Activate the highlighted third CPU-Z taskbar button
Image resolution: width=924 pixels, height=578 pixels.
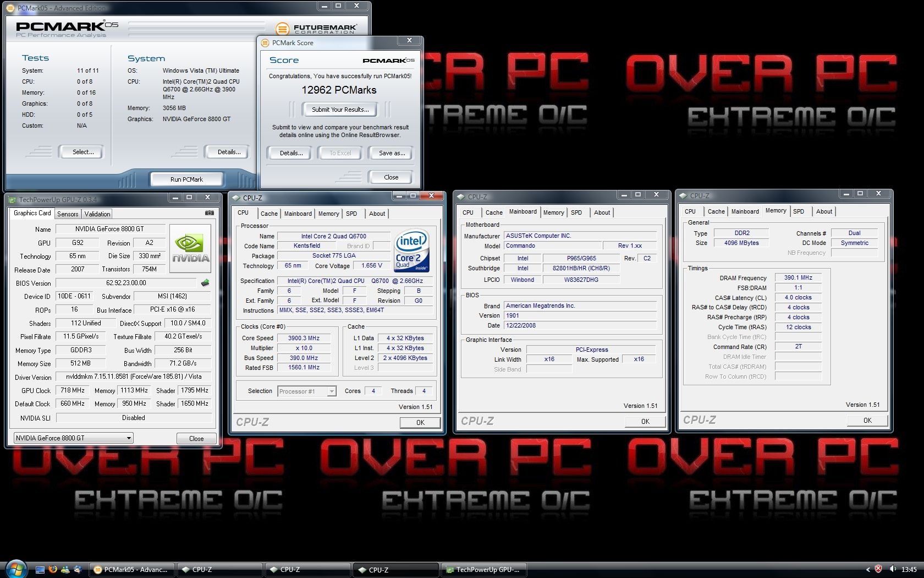[396, 570]
